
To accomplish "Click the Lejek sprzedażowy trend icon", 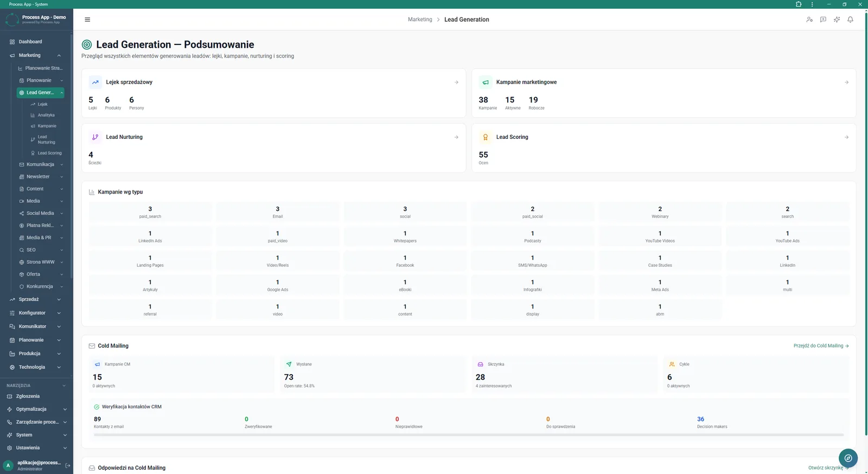I will 95,82.
